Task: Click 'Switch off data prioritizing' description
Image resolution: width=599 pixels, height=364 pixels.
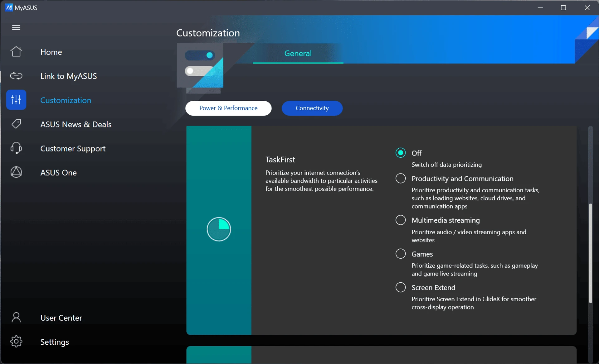Action: coord(446,165)
